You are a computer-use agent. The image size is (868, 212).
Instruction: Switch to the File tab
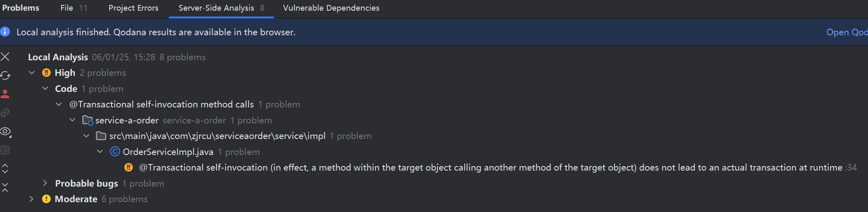click(67, 8)
